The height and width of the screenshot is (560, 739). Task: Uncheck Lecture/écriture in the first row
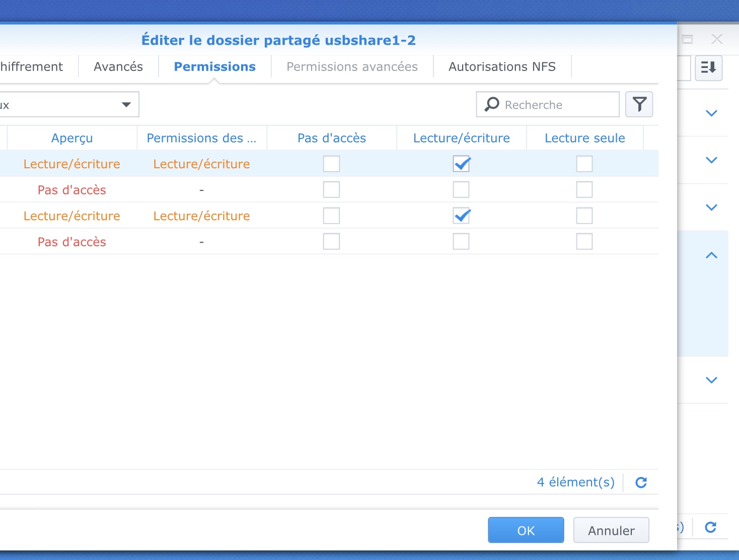pos(461,164)
